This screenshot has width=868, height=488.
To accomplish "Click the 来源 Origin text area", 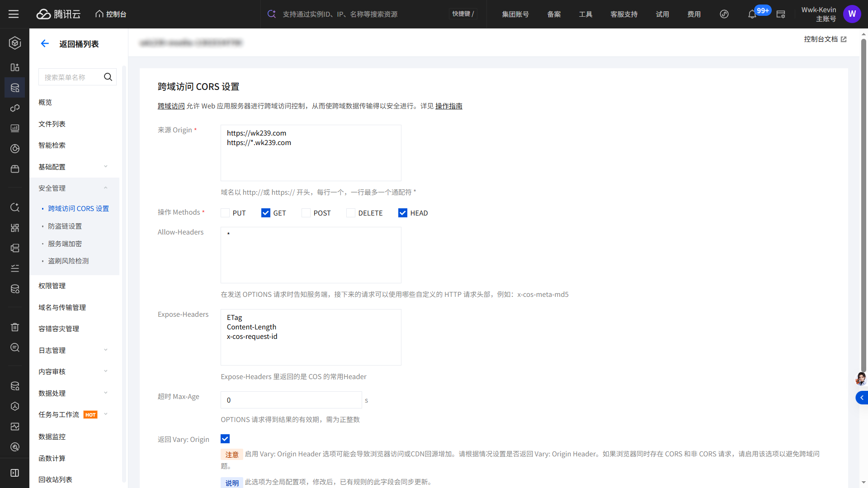I will [311, 153].
